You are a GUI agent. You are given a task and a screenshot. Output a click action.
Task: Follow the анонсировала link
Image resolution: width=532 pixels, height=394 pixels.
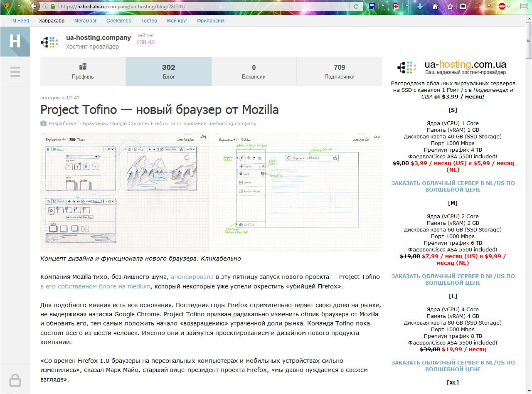(192, 277)
